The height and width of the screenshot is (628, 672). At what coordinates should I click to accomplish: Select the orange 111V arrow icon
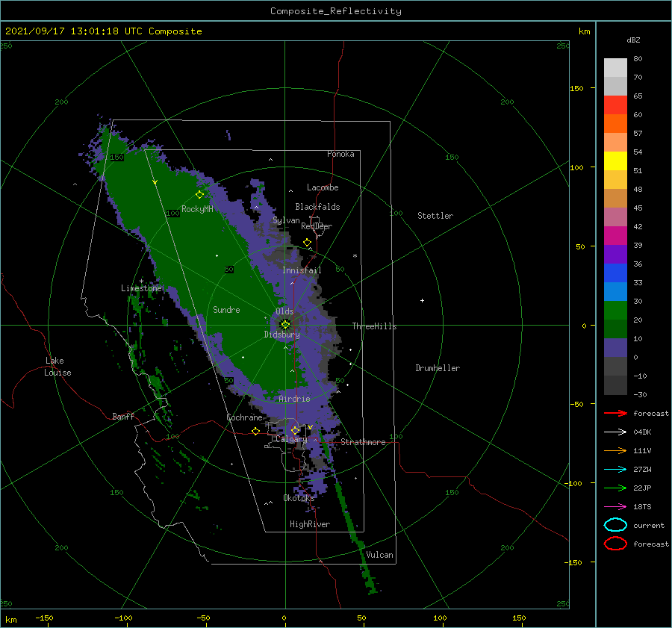tap(615, 450)
